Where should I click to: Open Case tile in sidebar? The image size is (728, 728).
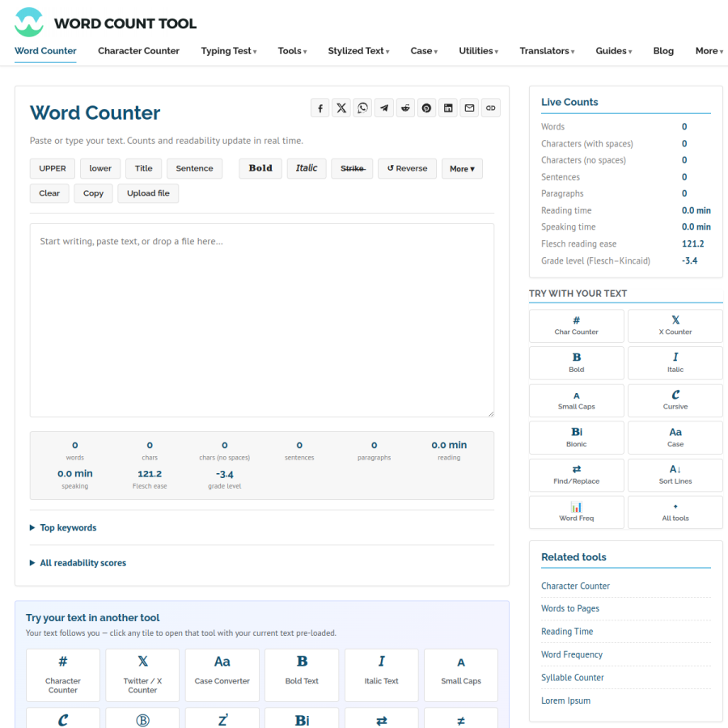click(675, 438)
